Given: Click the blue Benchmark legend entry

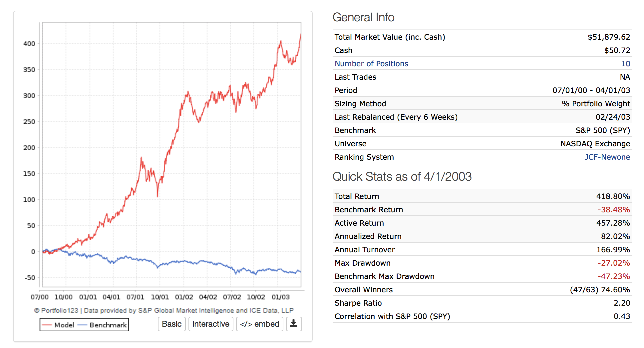Looking at the screenshot, I should 103,325.
